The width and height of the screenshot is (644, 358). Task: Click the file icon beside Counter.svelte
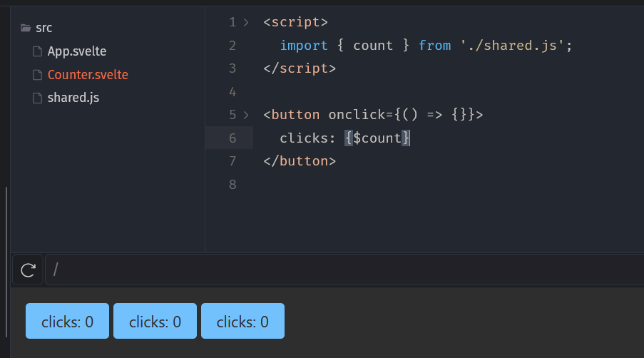(38, 75)
